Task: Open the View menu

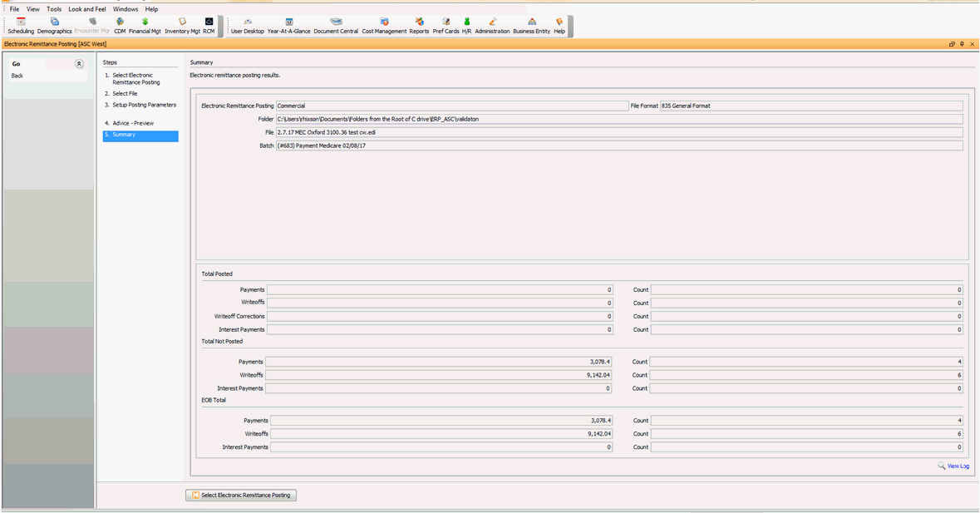Action: coord(33,9)
